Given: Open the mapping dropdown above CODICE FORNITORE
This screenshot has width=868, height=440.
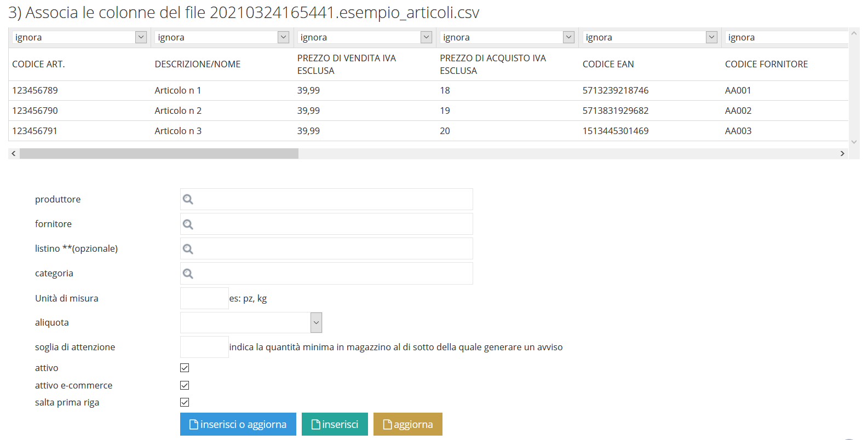Looking at the screenshot, I should point(786,37).
